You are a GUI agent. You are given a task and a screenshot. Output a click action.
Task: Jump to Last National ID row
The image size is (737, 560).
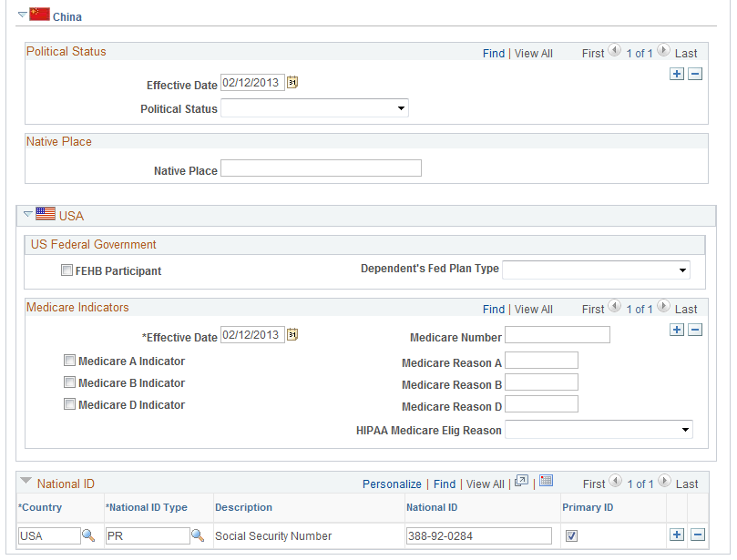pos(687,484)
